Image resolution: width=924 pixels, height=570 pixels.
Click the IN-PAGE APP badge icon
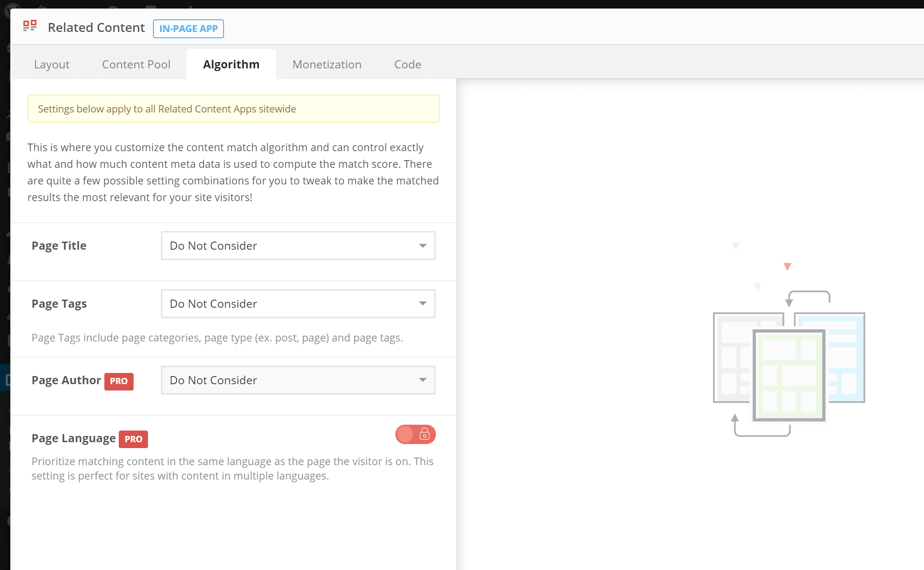click(x=188, y=28)
